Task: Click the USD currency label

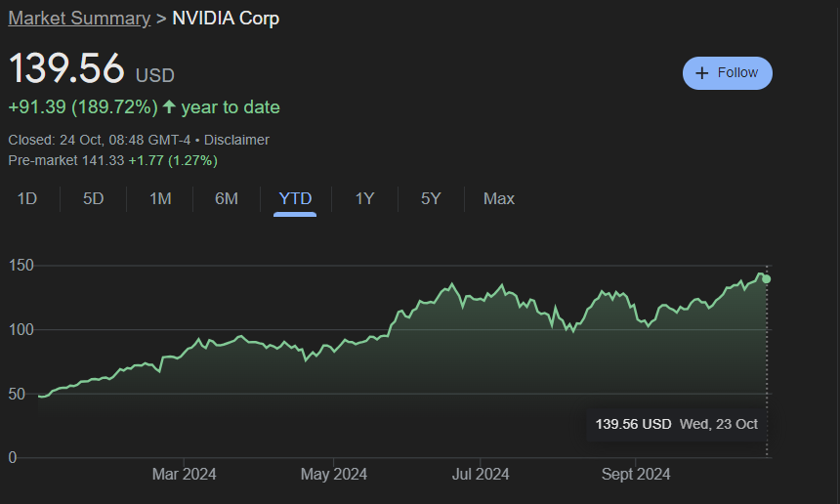Action: click(155, 75)
